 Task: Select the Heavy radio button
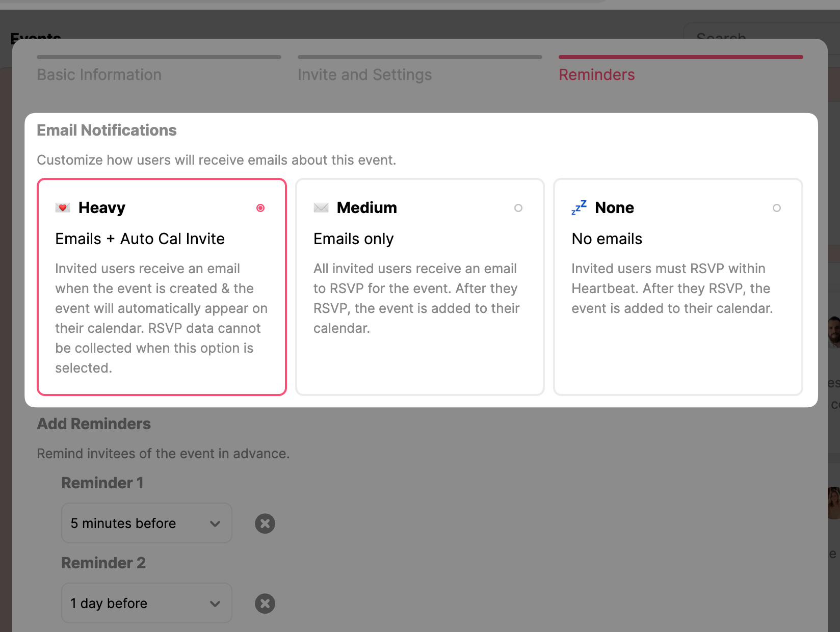[260, 208]
